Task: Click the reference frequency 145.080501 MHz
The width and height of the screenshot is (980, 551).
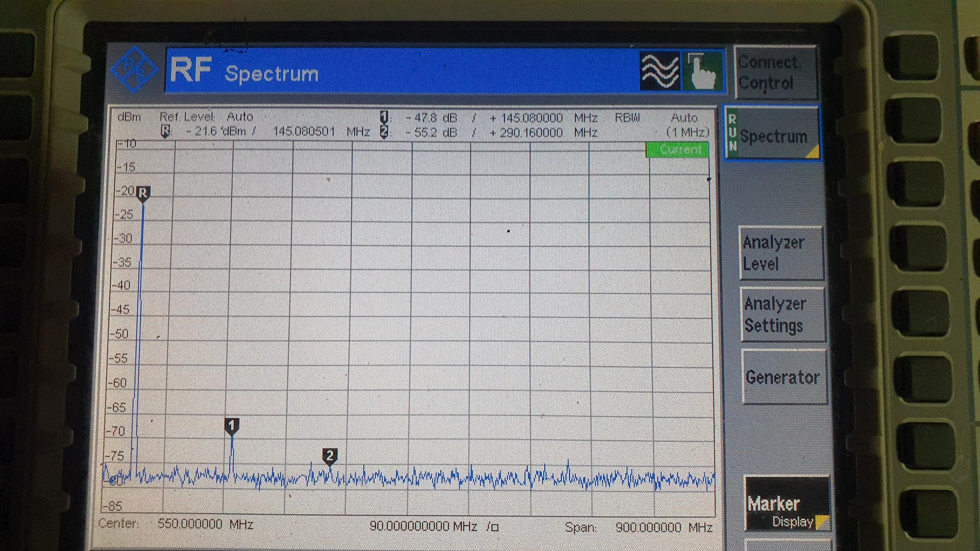Action: 321,131
